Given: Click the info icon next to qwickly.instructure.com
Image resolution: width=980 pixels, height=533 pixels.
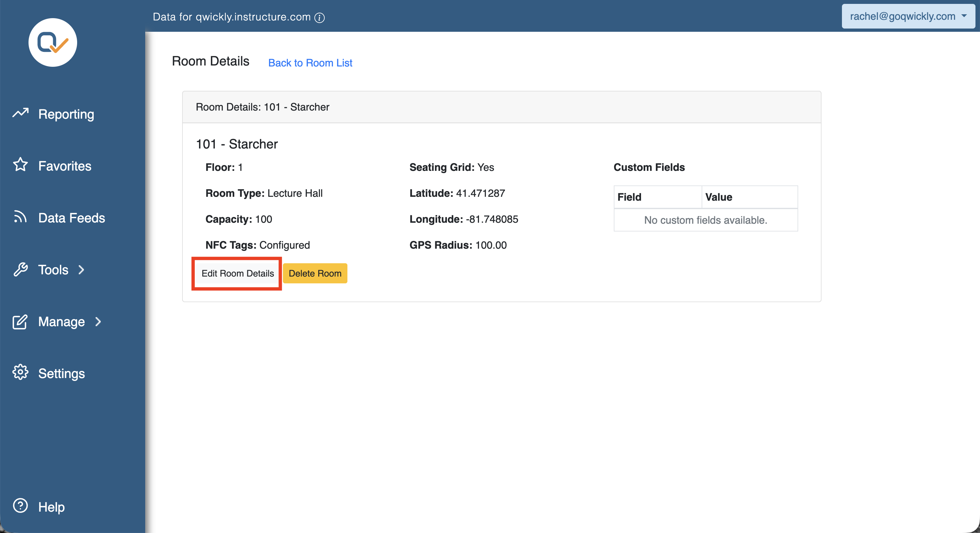Looking at the screenshot, I should coord(320,18).
